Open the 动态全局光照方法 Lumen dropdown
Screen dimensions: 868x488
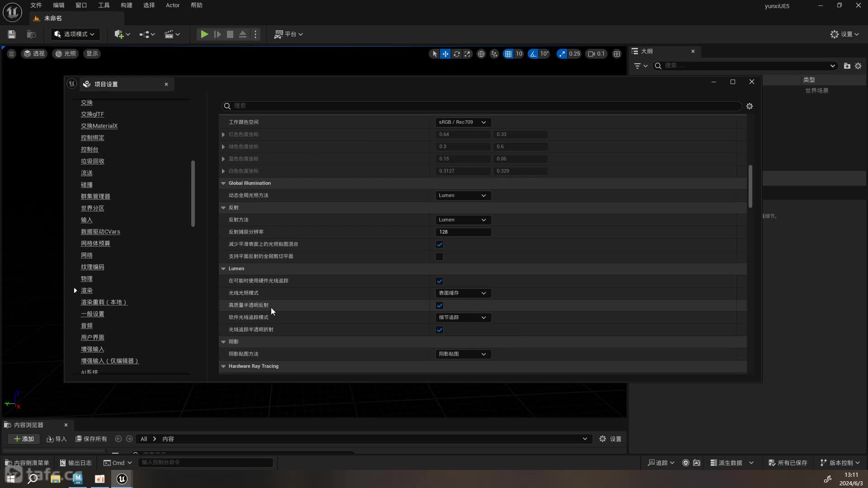463,196
